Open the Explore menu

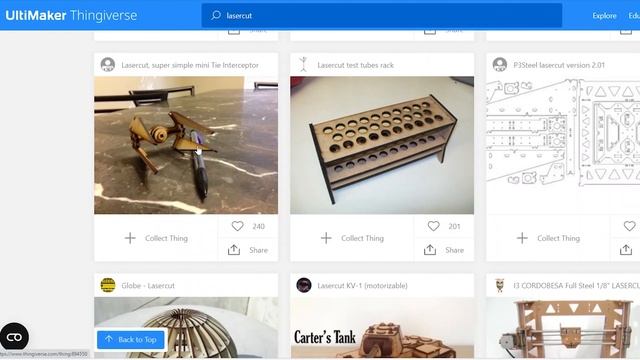pos(604,16)
